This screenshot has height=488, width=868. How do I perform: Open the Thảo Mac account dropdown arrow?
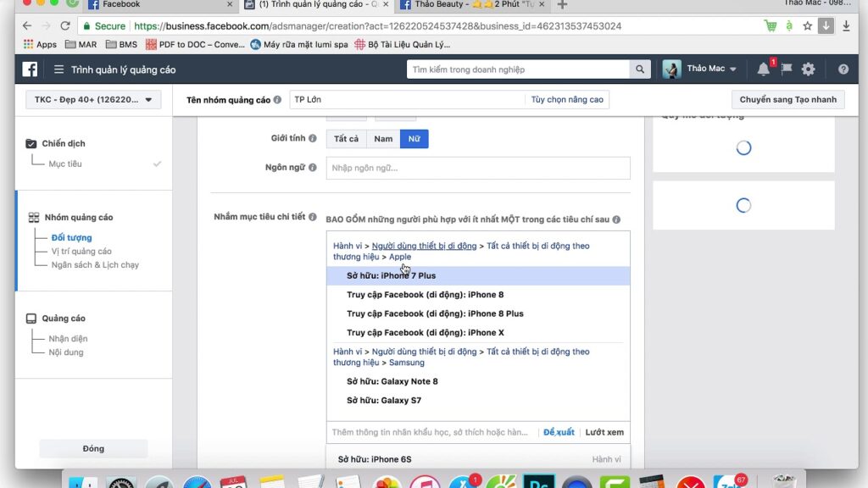(733, 69)
